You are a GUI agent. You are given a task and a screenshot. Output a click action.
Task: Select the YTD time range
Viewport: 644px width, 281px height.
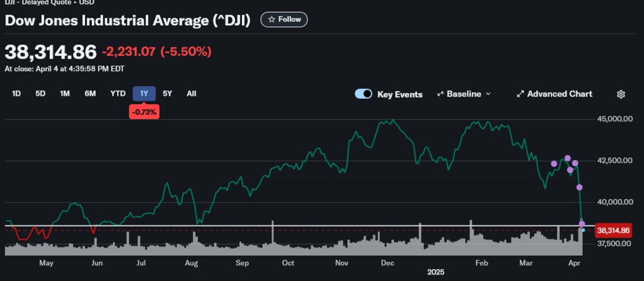point(118,94)
